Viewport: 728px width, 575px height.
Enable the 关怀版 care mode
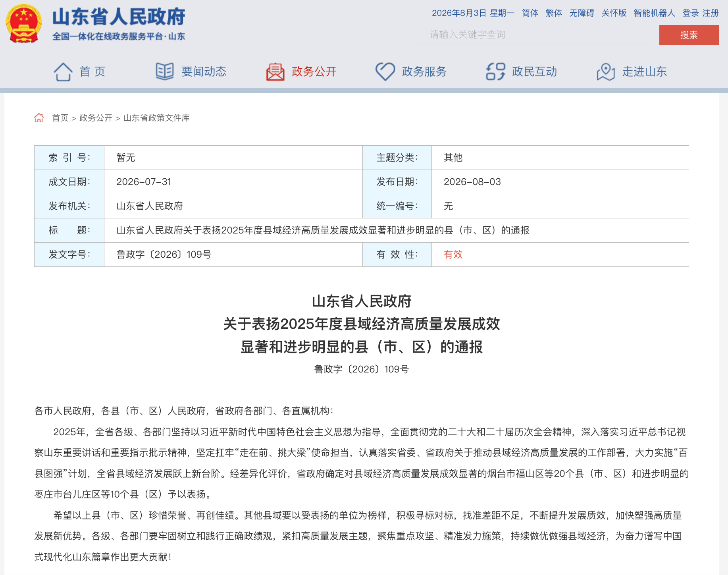point(614,13)
